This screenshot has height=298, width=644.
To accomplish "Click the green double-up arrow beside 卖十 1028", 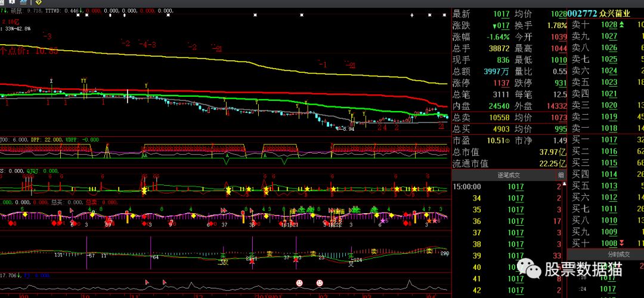I will [621, 24].
